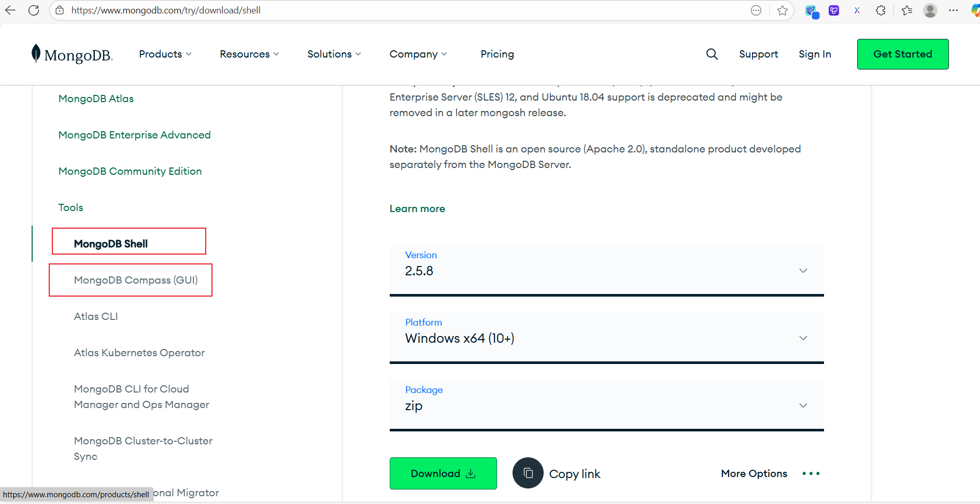The height and width of the screenshot is (504, 980).
Task: Open the browser profile avatar
Action: pyautogui.click(x=930, y=10)
